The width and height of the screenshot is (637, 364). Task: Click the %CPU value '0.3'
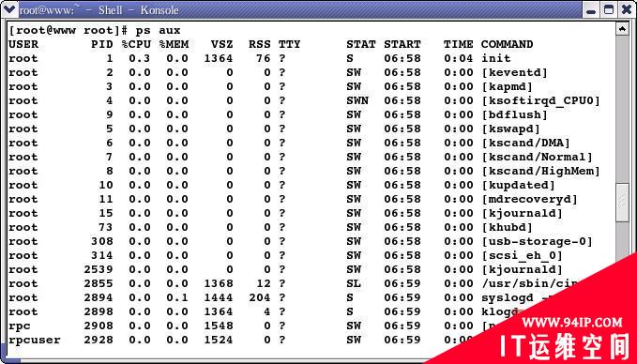point(140,58)
